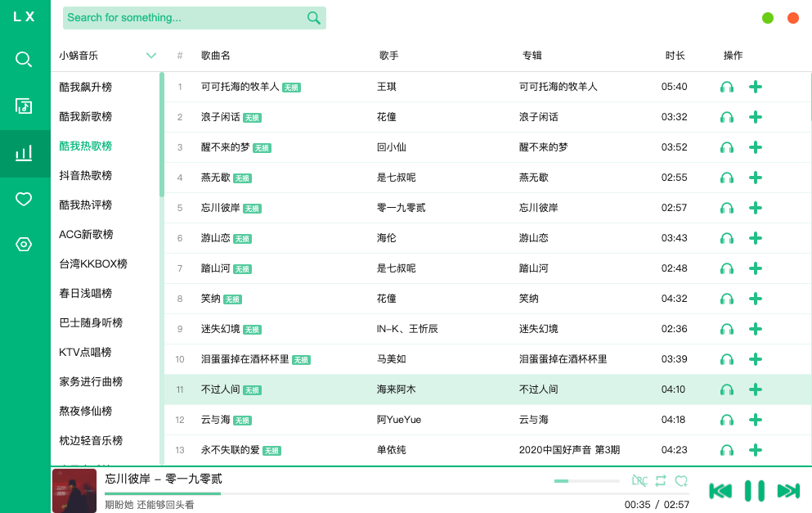Play 燕无歇 with its headphone icon
Image resolution: width=812 pixels, height=513 pixels.
pos(727,178)
